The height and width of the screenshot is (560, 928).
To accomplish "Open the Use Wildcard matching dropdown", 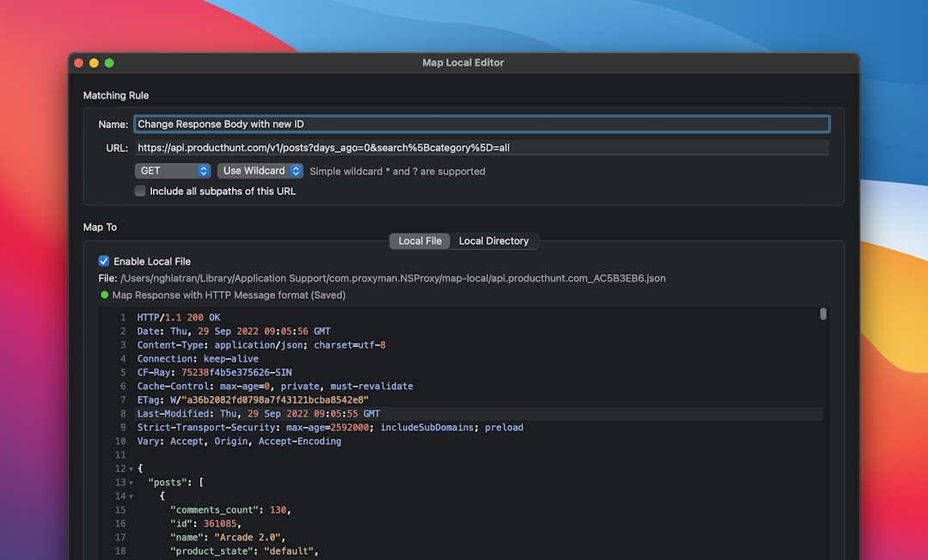I will coord(253,170).
